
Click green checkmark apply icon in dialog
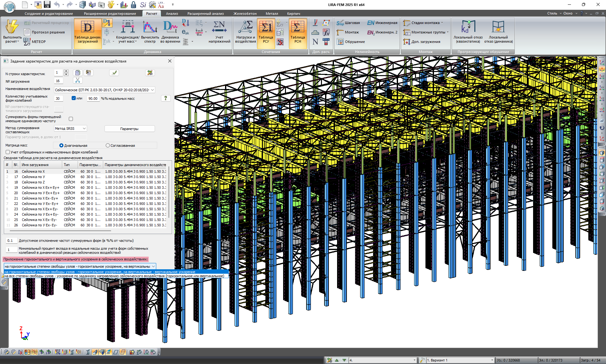point(114,73)
